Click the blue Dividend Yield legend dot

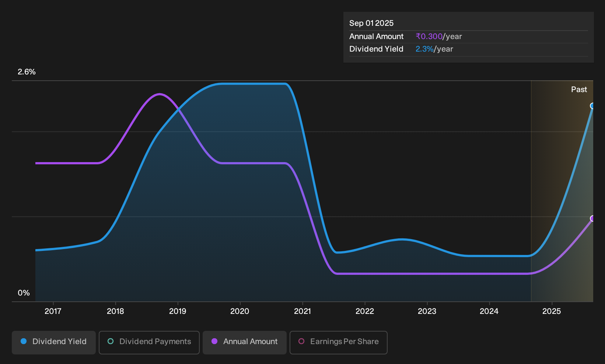point(24,341)
